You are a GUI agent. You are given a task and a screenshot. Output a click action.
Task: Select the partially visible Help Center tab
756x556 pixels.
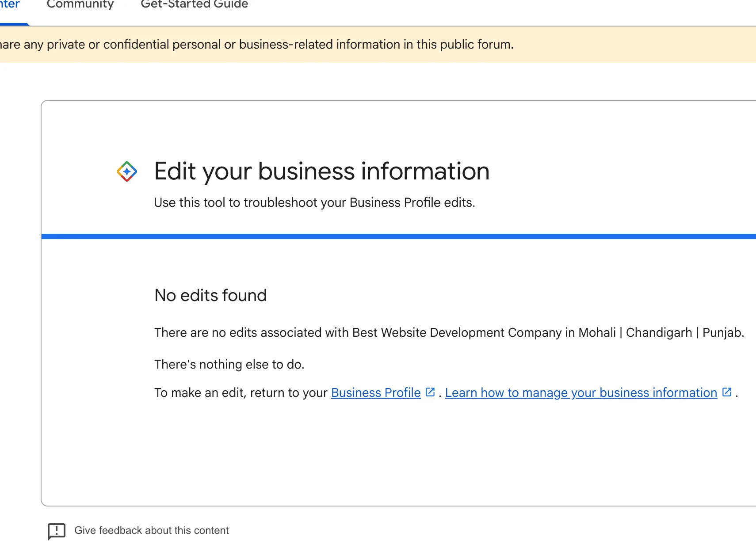[x=10, y=5]
